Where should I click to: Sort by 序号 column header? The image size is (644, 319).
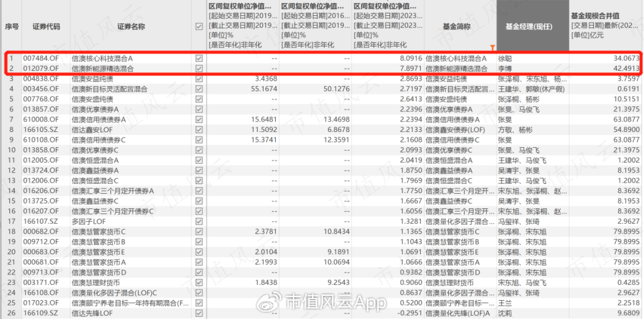pyautogui.click(x=12, y=26)
